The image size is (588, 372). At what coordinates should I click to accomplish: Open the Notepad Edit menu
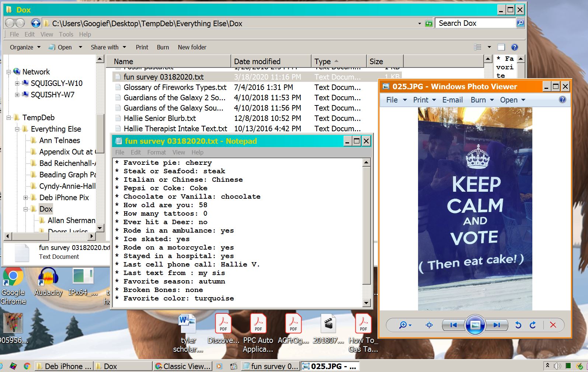coord(136,152)
